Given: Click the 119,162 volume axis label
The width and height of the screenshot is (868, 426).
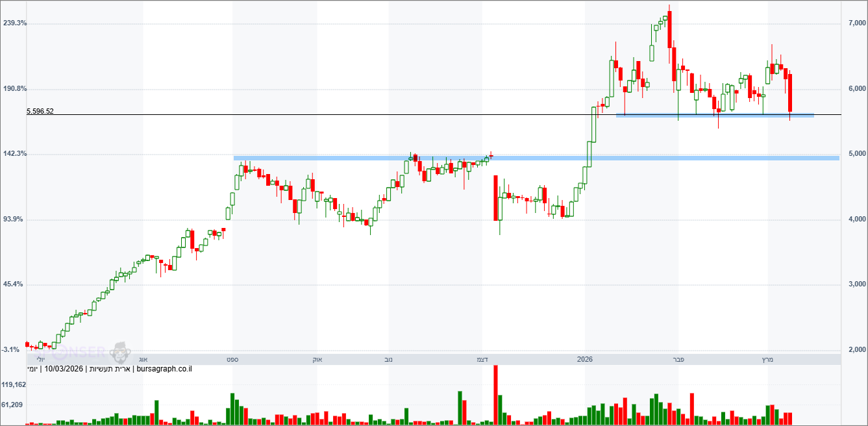Looking at the screenshot, I should pos(14,384).
